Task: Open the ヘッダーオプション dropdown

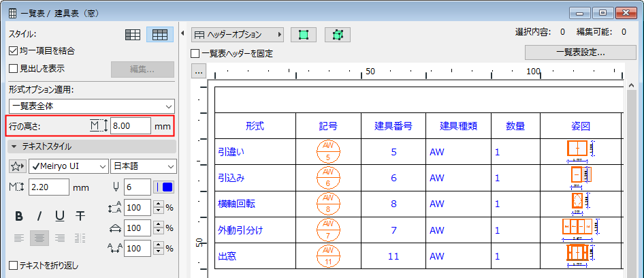Action: pyautogui.click(x=238, y=35)
